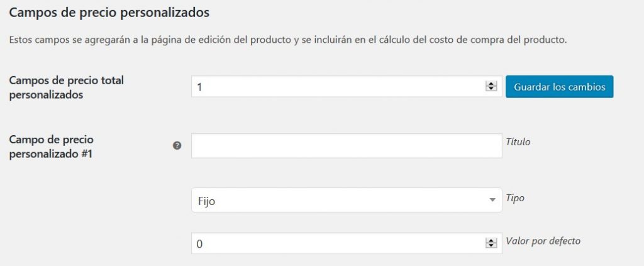
Task: Click the arrow on the Fijo selector
Action: point(491,200)
